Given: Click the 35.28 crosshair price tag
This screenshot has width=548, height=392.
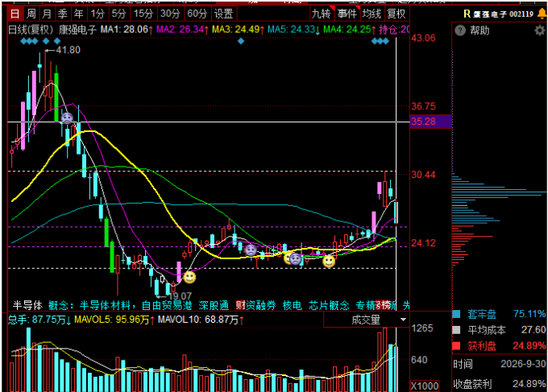Looking at the screenshot, I should (x=430, y=122).
